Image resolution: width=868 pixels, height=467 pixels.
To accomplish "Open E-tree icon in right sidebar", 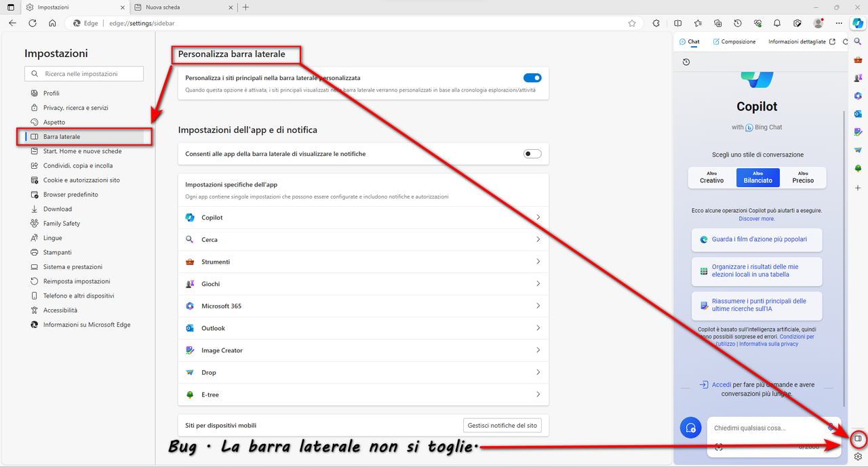I will 858,168.
